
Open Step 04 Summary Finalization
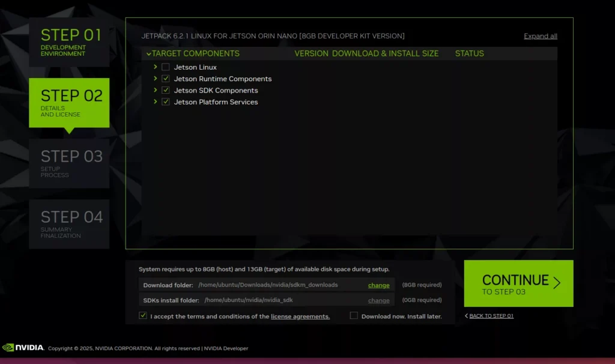[69, 223]
